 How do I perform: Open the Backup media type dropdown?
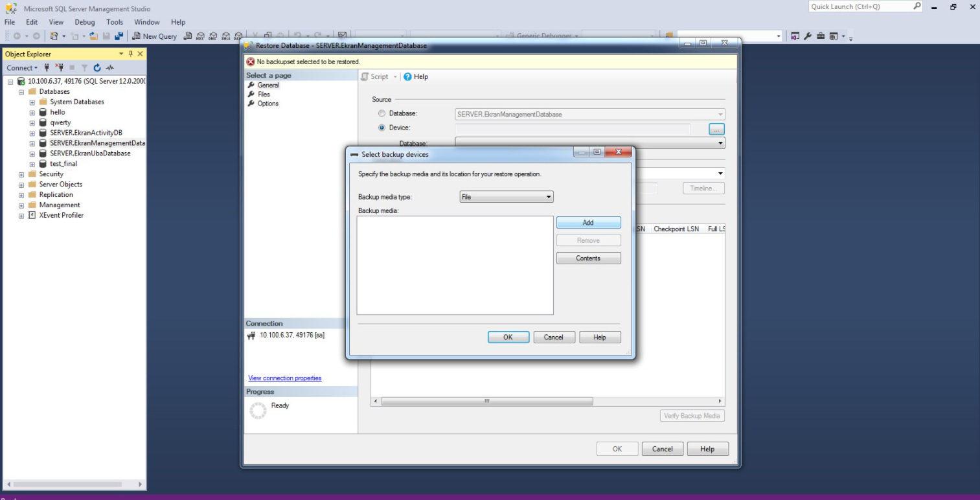507,197
